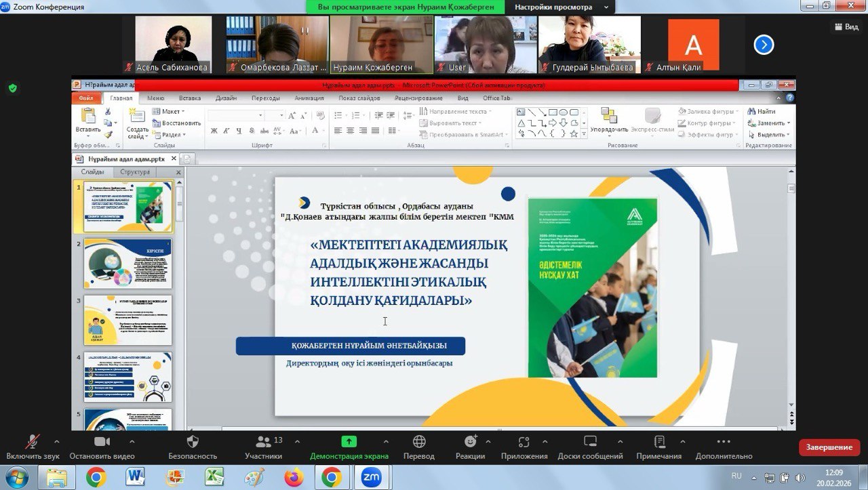Expand the Настройки просмотра dropdown
Screen dimensions: 868x490
[x=561, y=7]
